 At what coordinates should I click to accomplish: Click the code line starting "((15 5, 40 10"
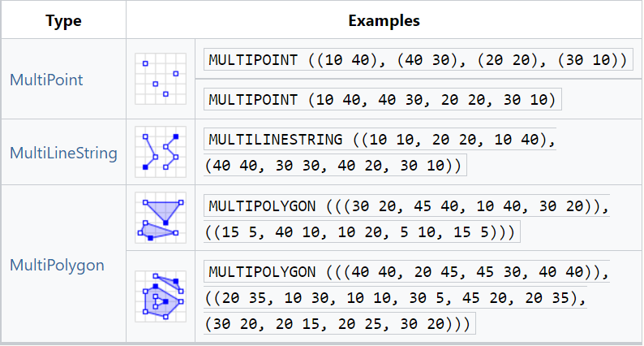click(361, 232)
